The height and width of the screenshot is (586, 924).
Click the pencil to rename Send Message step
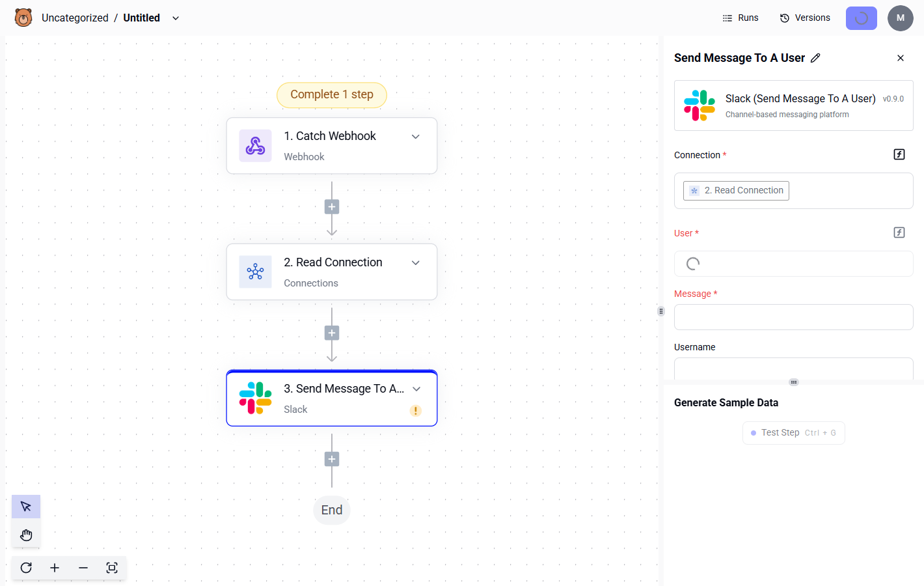816,58
